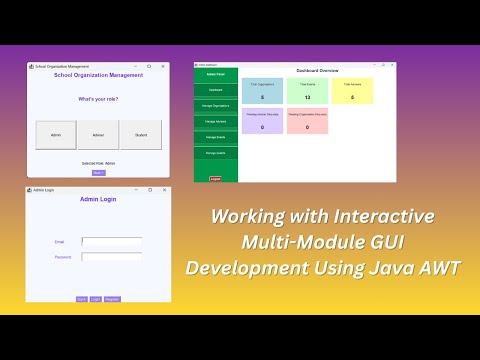Image resolution: width=480 pixels, height=360 pixels.
Task: Minimize the School Organization Management window
Action: coord(135,66)
